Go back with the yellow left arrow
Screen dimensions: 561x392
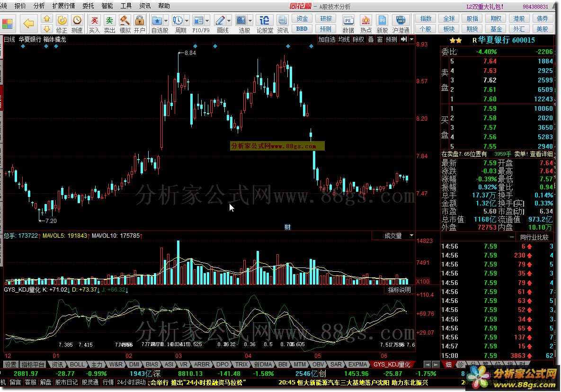coord(28,24)
